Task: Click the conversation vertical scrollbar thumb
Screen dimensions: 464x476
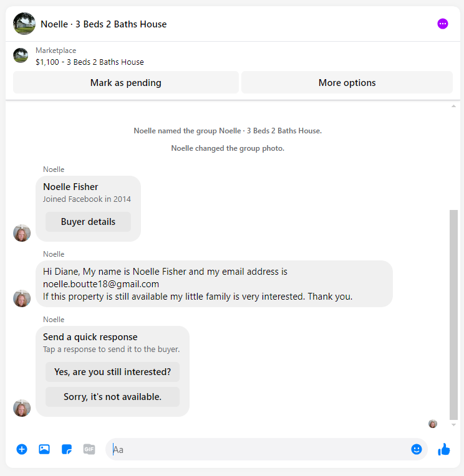Action: pyautogui.click(x=453, y=315)
